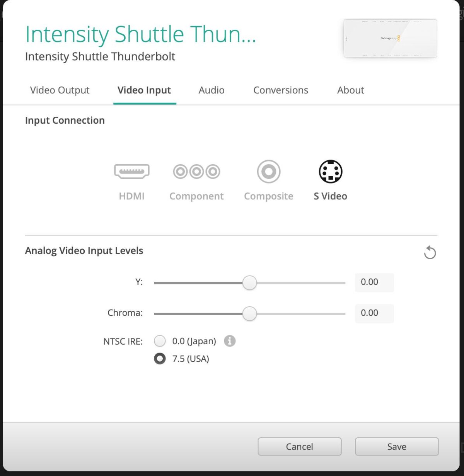The width and height of the screenshot is (464, 476).
Task: Save the device settings
Action: pyautogui.click(x=397, y=447)
